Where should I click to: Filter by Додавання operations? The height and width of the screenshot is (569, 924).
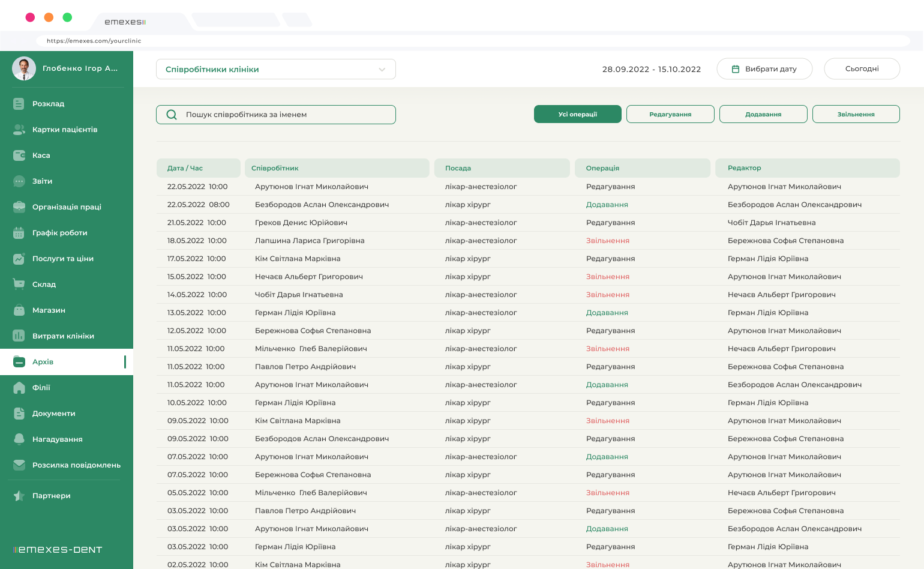pyautogui.click(x=763, y=114)
